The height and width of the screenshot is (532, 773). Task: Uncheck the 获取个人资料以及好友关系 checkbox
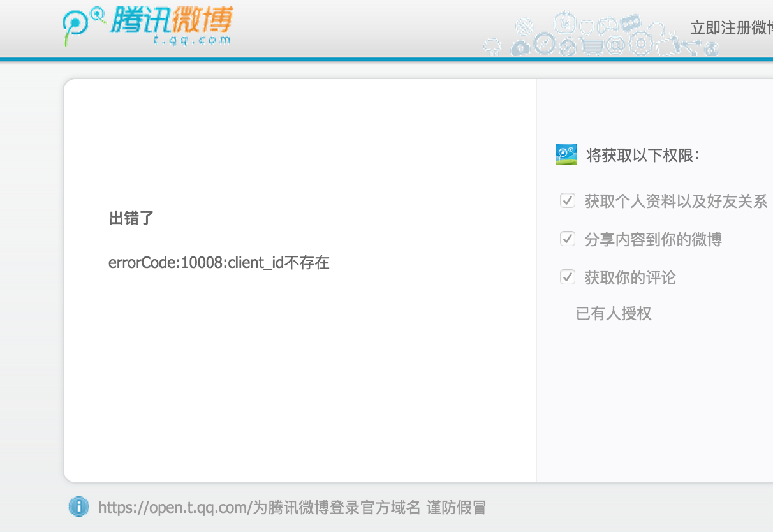(x=568, y=201)
